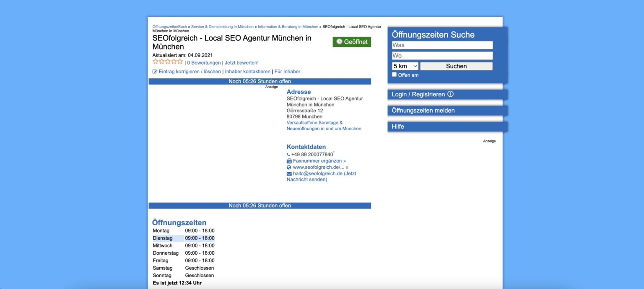Open the Öffnungszeiten melden panel
The width and height of the screenshot is (644, 289).
pos(447,111)
